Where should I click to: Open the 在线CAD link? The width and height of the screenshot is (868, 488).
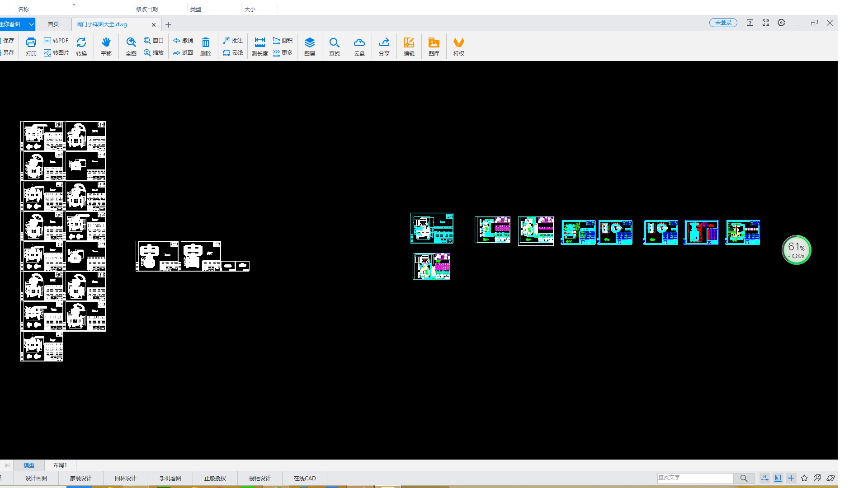point(305,478)
